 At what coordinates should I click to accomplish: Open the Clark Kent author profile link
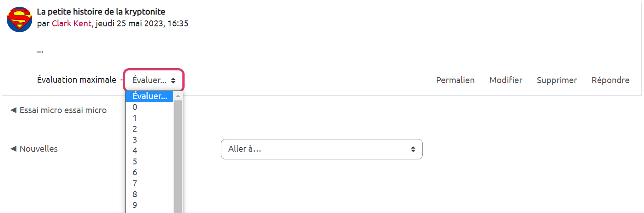click(72, 24)
